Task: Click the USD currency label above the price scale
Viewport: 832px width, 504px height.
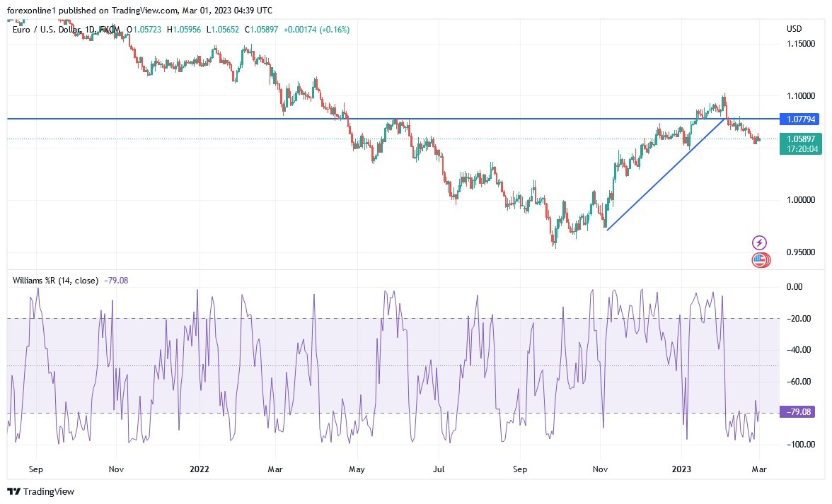Action: pos(793,29)
